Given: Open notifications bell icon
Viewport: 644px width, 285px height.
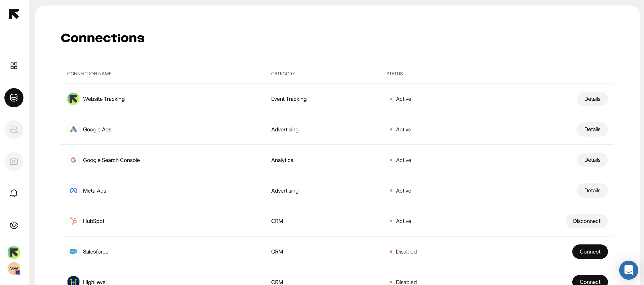Looking at the screenshot, I should pos(14,193).
